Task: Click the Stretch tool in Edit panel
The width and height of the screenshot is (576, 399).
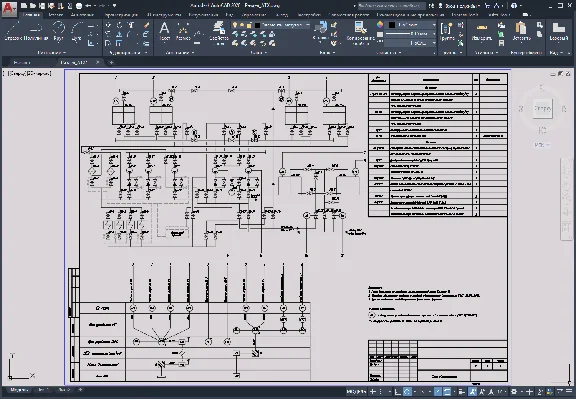Action: (108, 43)
